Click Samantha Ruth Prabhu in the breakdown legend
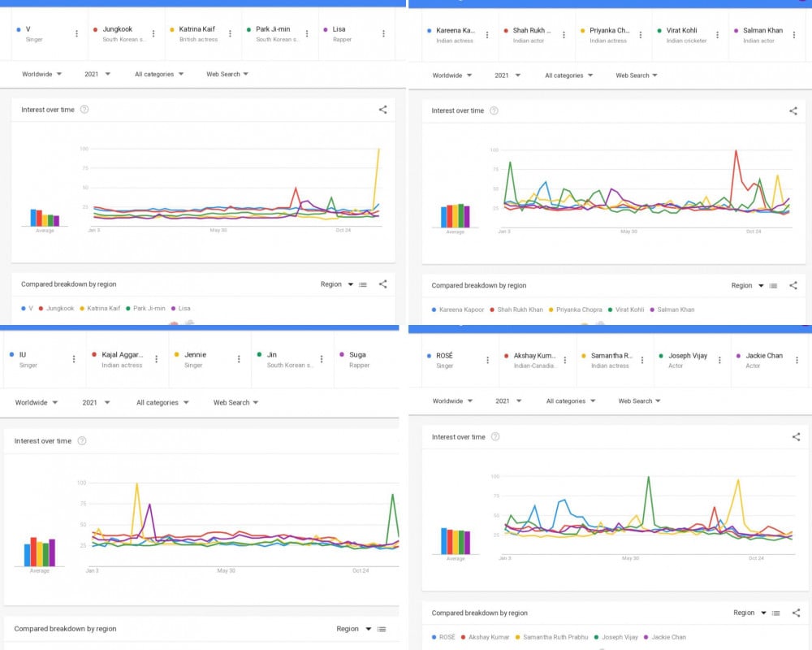 click(552, 637)
